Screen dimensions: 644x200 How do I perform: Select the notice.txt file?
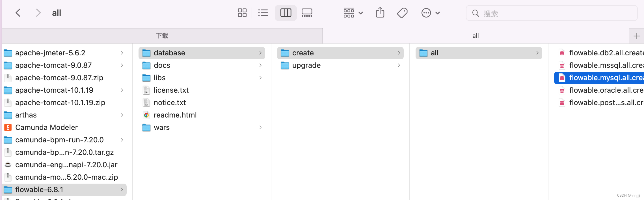(202, 103)
